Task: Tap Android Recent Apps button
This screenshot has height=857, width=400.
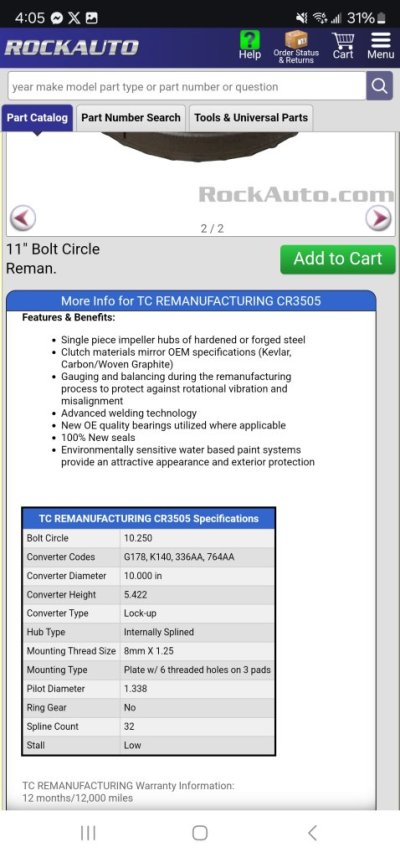Action: pos(88,833)
